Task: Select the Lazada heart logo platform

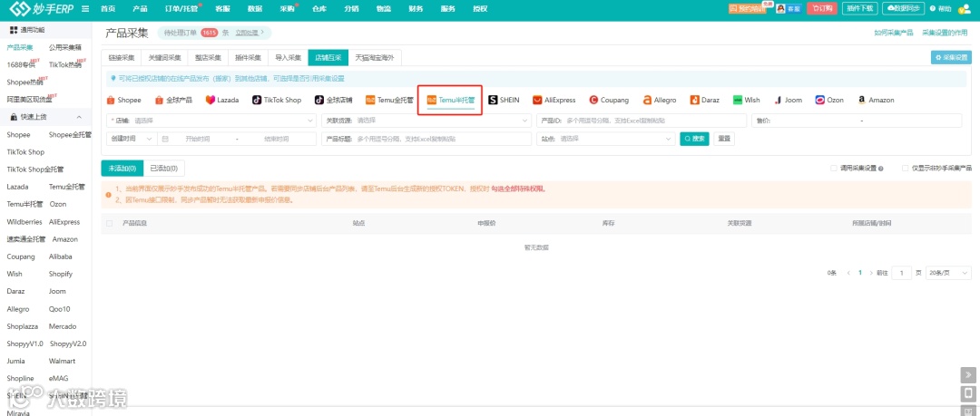Action: 210,100
